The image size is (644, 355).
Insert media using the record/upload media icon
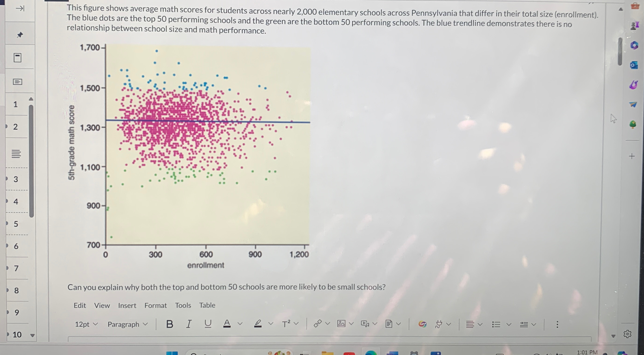(365, 324)
